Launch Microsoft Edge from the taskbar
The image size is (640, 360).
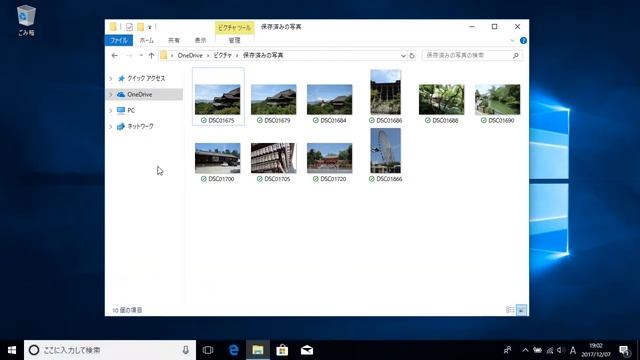233,350
